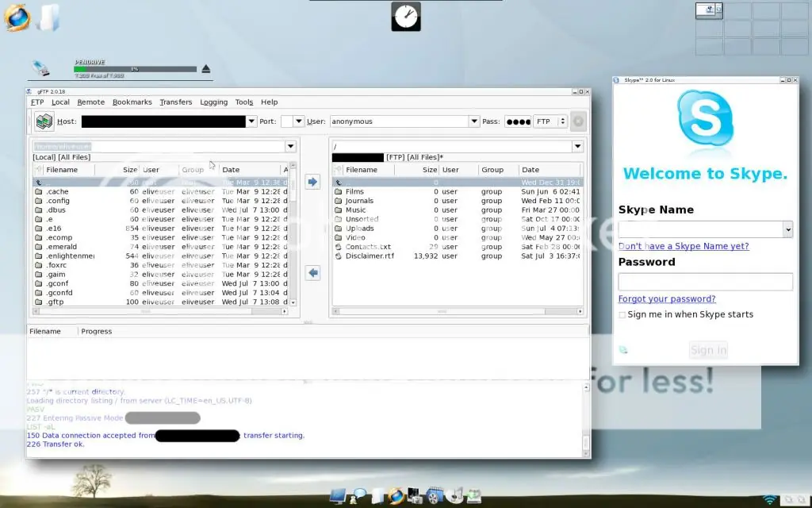Viewport: 812px width, 508px height.
Task: Click the pendrive eject icon
Action: (206, 69)
